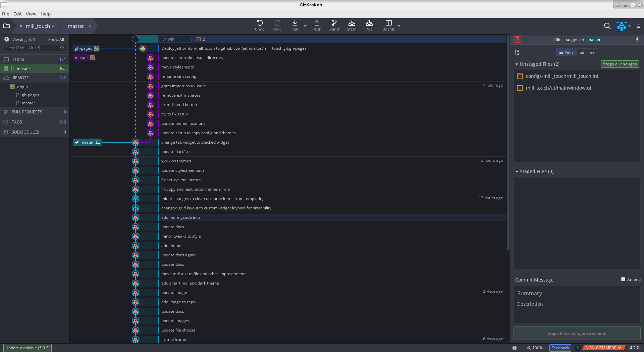Image resolution: width=644 pixels, height=352 pixels.
Task: Click the download arrow icon beside master label
Action: [637, 40]
